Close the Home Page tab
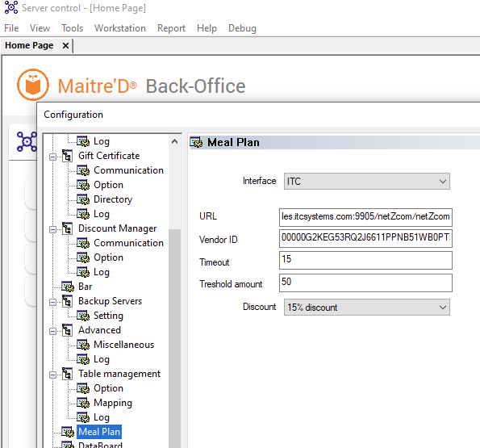 click(65, 46)
